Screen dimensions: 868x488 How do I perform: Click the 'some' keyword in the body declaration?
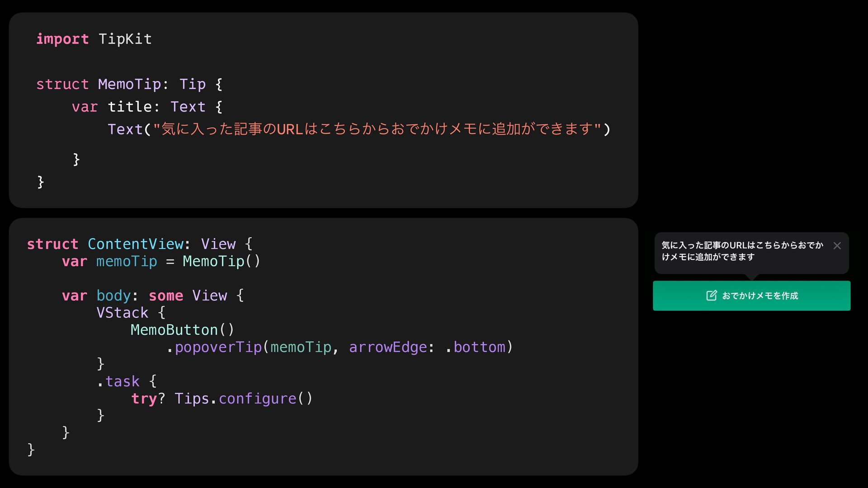[x=165, y=296]
